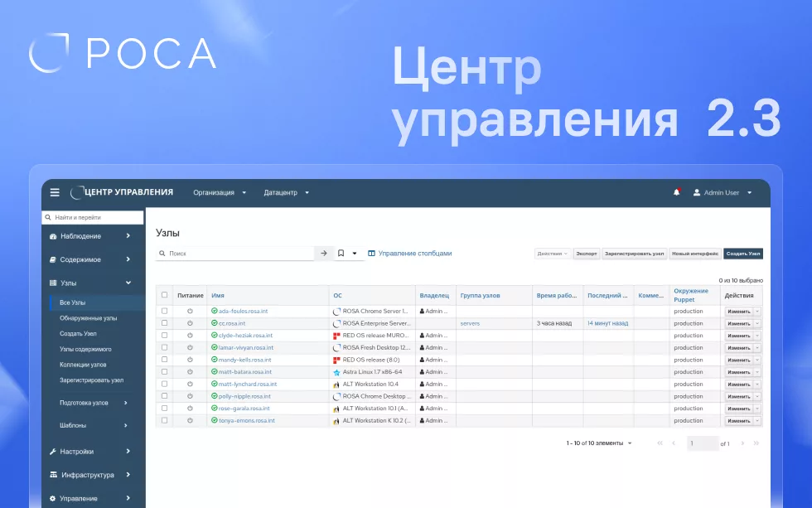Click the Центр управления logo
The height and width of the screenshot is (508, 812).
[122, 192]
